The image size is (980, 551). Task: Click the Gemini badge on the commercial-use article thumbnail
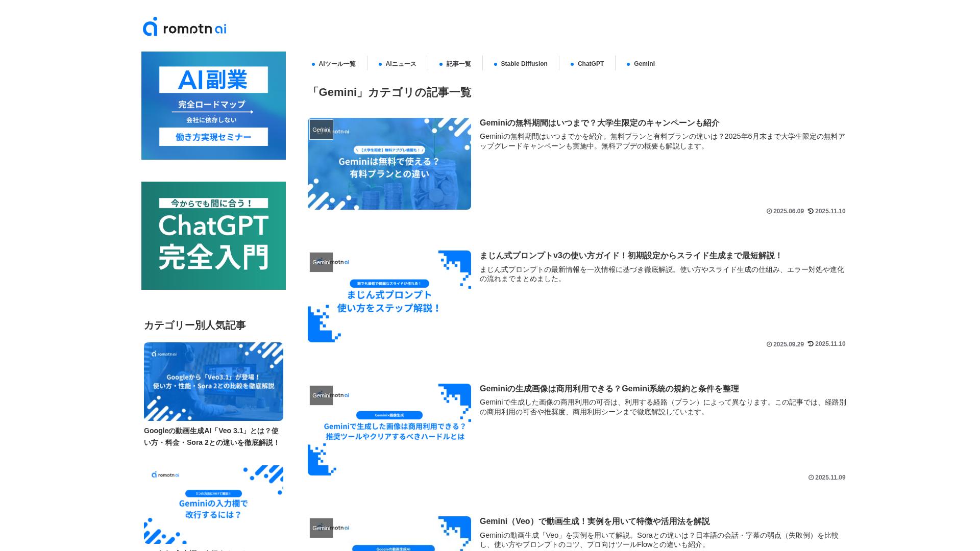[x=321, y=395]
